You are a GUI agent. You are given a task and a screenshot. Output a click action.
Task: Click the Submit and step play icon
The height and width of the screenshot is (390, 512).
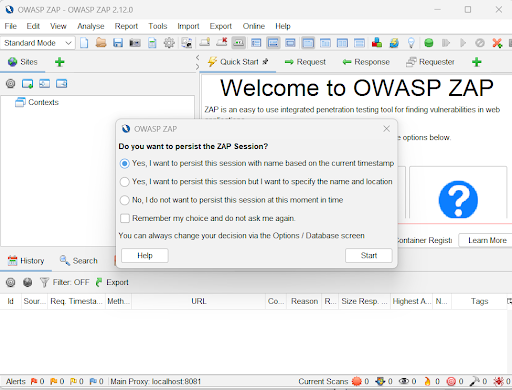446,43
